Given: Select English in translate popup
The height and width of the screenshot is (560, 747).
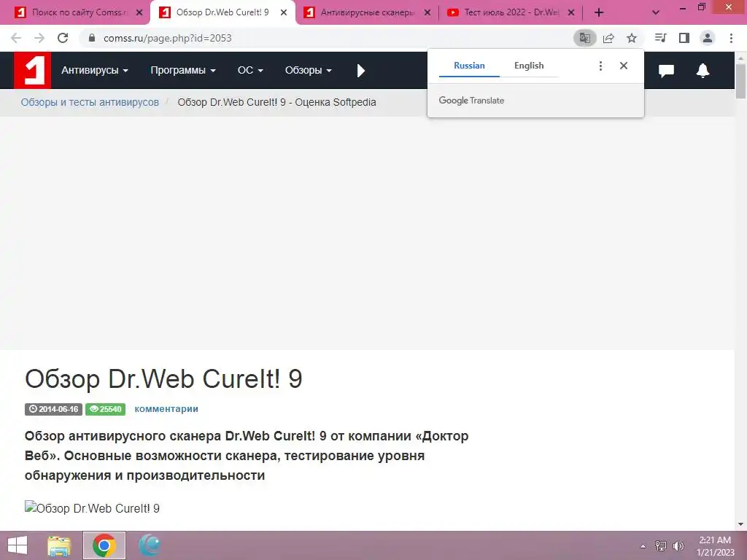Looking at the screenshot, I should click(x=529, y=66).
